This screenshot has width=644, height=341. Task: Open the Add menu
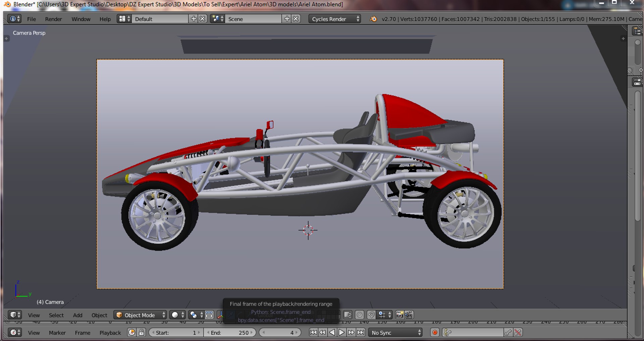[77, 315]
